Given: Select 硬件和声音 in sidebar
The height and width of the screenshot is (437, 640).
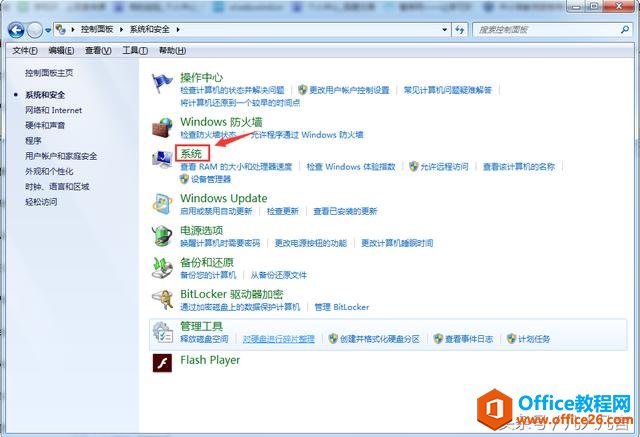Looking at the screenshot, I should click(x=45, y=125).
